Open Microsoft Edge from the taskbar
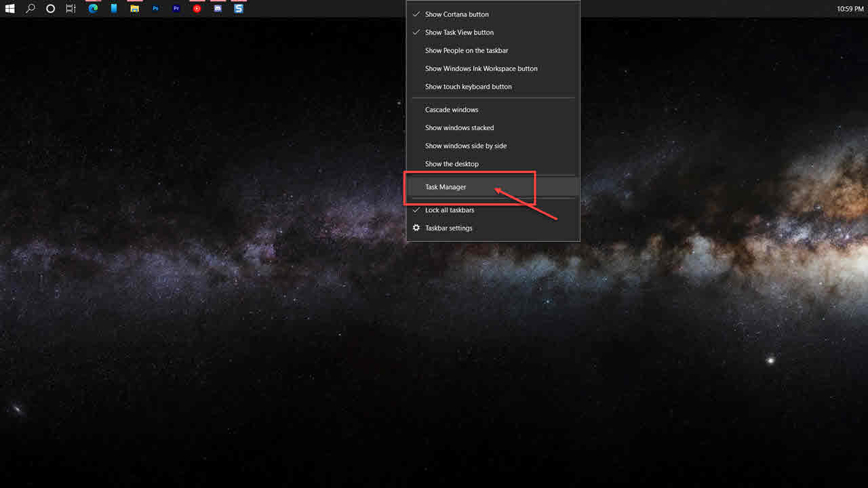 click(x=93, y=8)
